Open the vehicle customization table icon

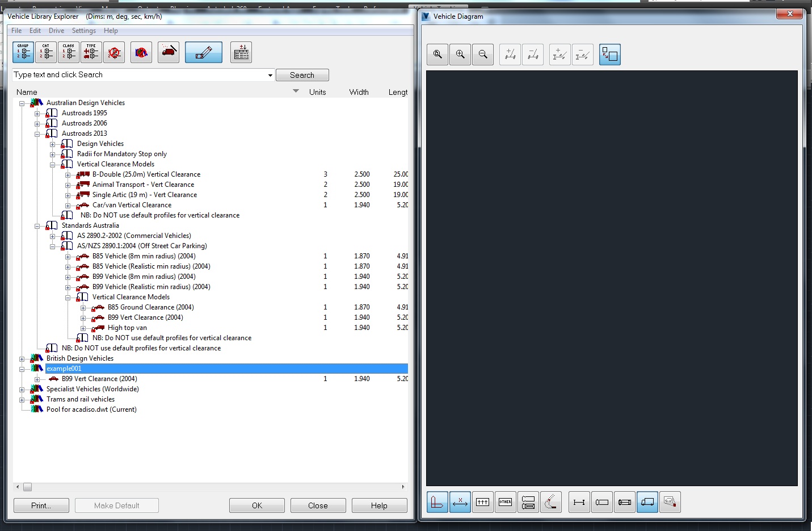pyautogui.click(x=241, y=52)
